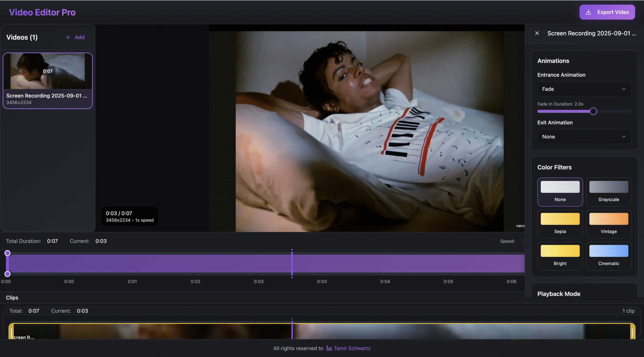Click the bottom trim handle at timeline start
644x357 pixels.
pos(8,274)
